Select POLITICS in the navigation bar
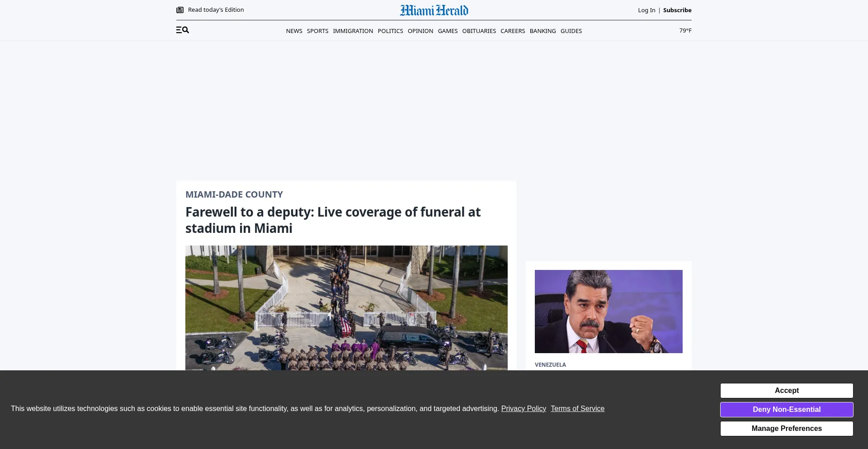868x449 pixels. 390,31
